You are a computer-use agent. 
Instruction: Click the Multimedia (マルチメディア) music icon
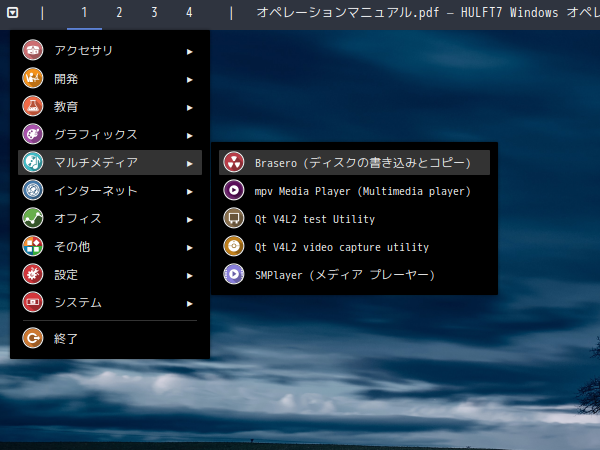(33, 162)
